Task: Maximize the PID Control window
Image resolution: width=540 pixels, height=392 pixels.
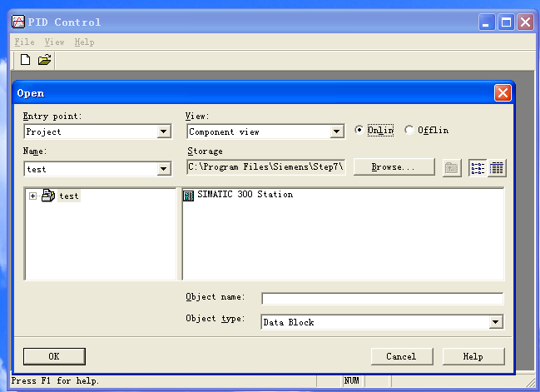Action: point(506,22)
